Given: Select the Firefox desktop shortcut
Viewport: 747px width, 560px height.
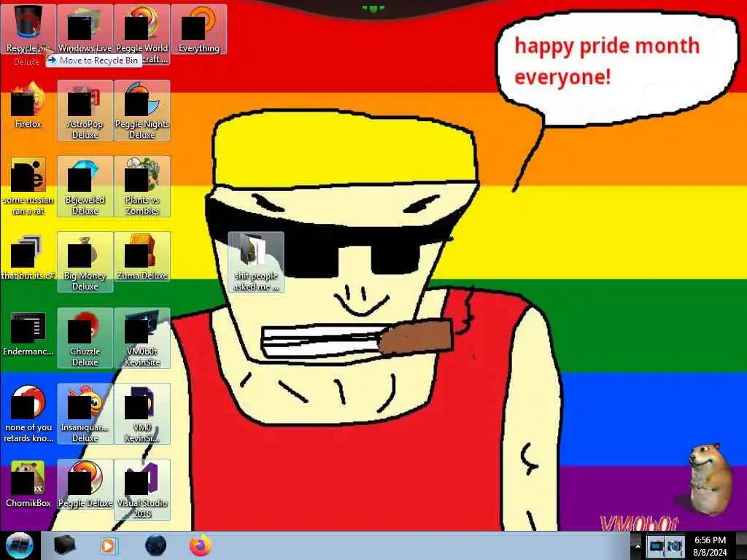Looking at the screenshot, I should point(28,105).
